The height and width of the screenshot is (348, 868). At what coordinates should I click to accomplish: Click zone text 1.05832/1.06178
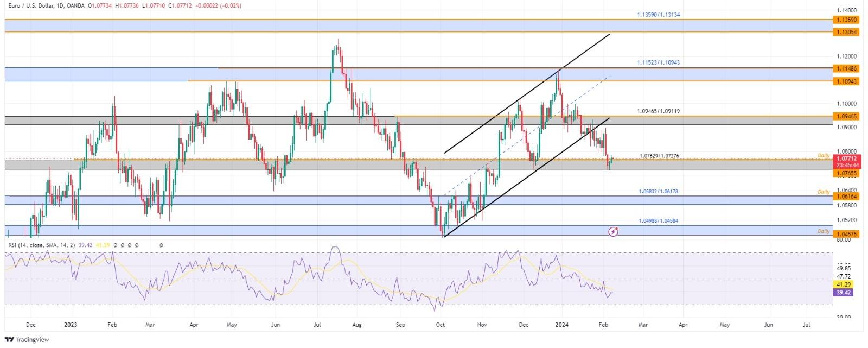tap(658, 191)
